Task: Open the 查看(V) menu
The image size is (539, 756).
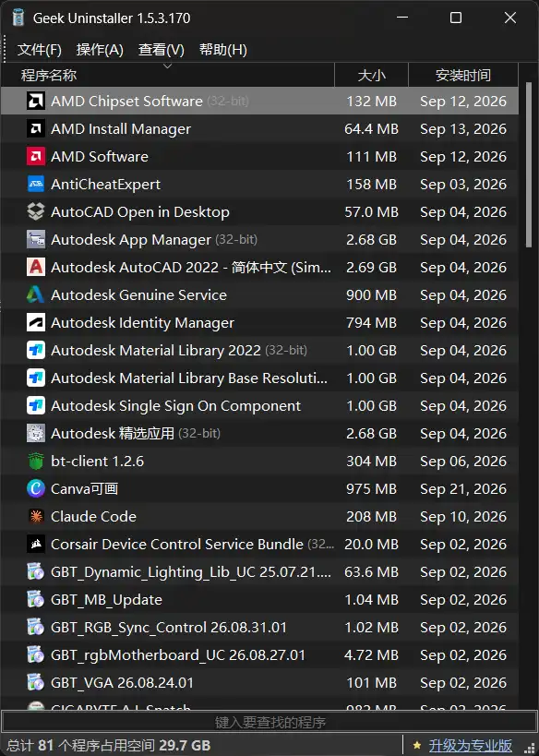Action: pos(161,50)
